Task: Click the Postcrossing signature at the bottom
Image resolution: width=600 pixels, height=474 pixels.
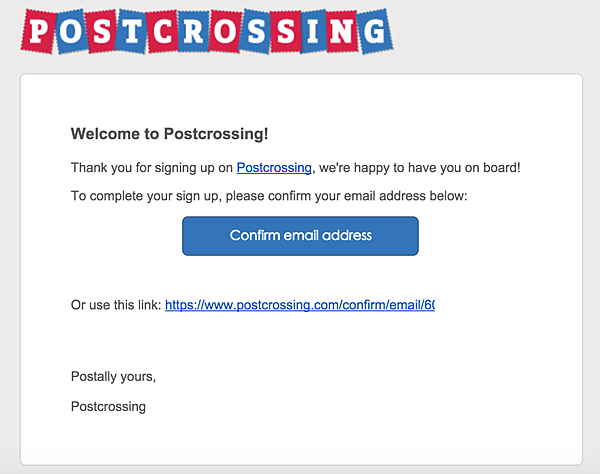Action: (x=108, y=406)
